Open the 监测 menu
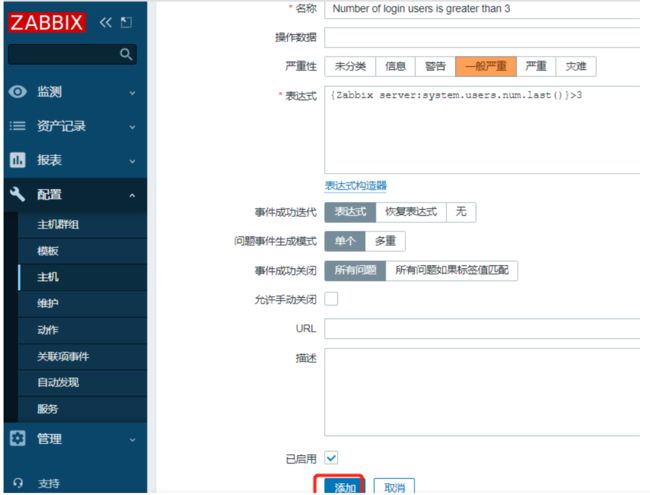650x495 pixels. (75, 92)
